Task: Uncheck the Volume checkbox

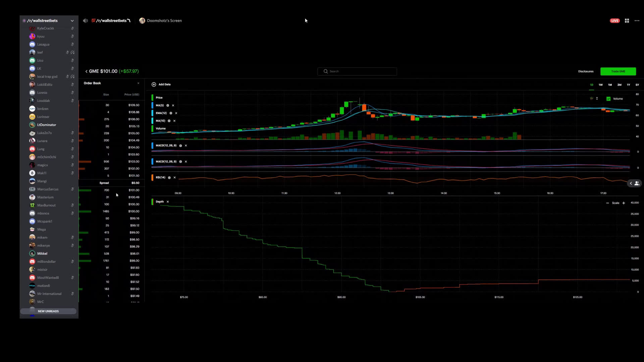Action: coord(608,99)
